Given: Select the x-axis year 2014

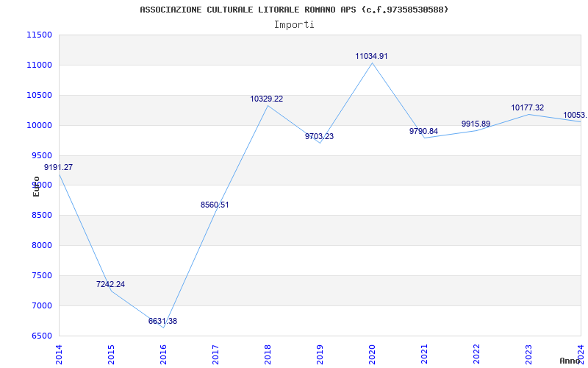Looking at the screenshot, I should click(59, 355).
